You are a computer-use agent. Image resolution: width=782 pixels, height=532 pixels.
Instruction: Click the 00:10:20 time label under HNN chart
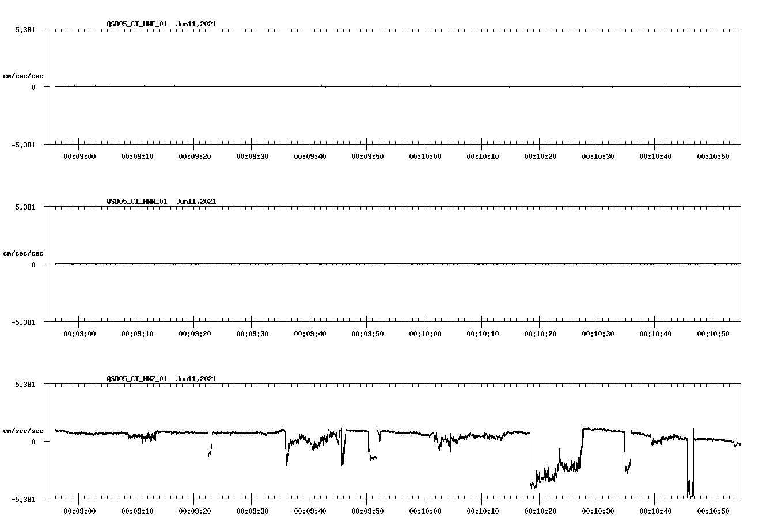point(540,334)
